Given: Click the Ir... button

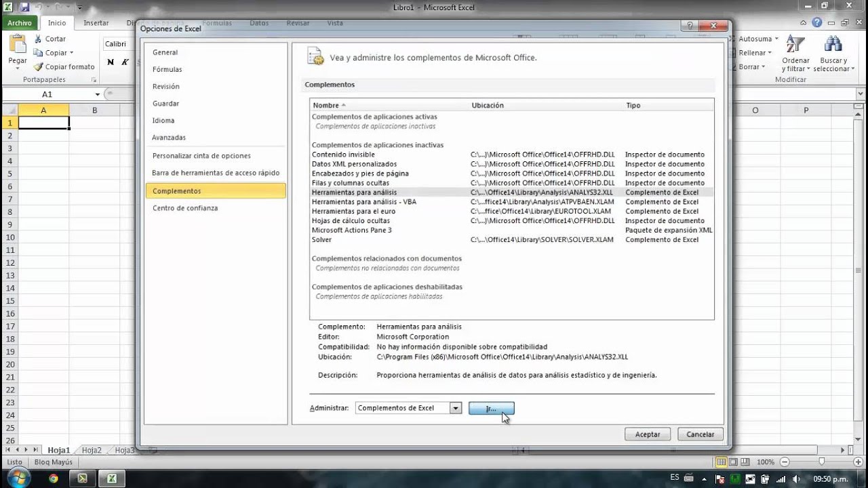Looking at the screenshot, I should pyautogui.click(x=492, y=409).
